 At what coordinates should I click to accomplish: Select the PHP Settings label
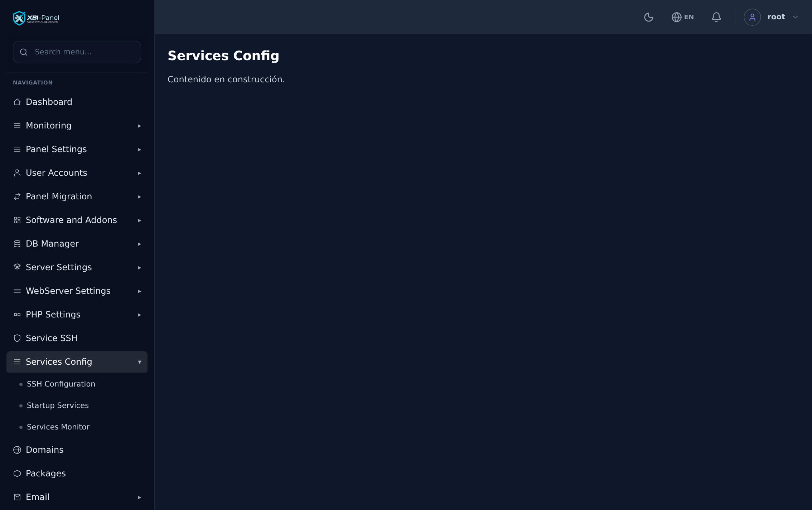[53, 315]
